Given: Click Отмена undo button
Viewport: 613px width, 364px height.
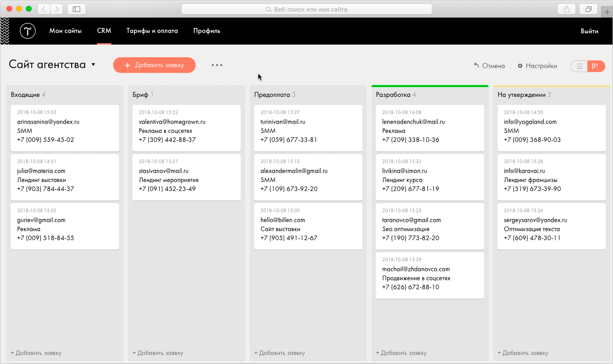Looking at the screenshot, I should [x=489, y=66].
